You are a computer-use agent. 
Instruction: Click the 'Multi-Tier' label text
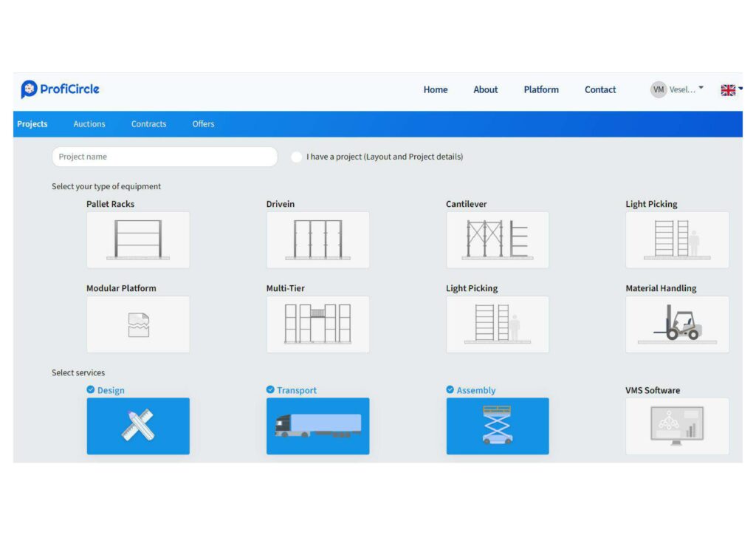286,288
